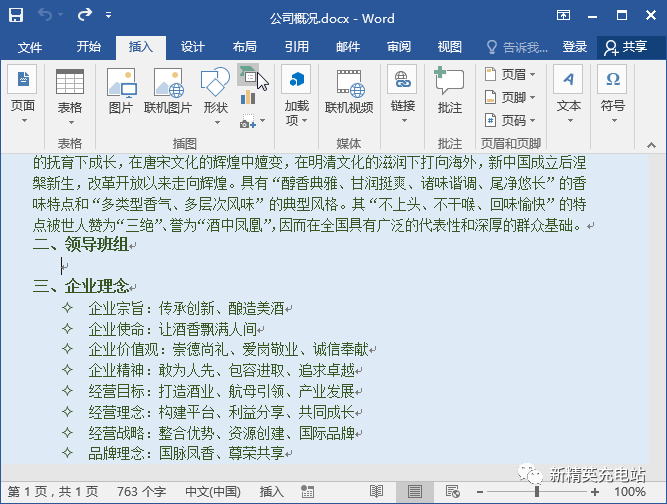Click the 登录 sign-in link
This screenshot has height=504, width=667.
574,47
